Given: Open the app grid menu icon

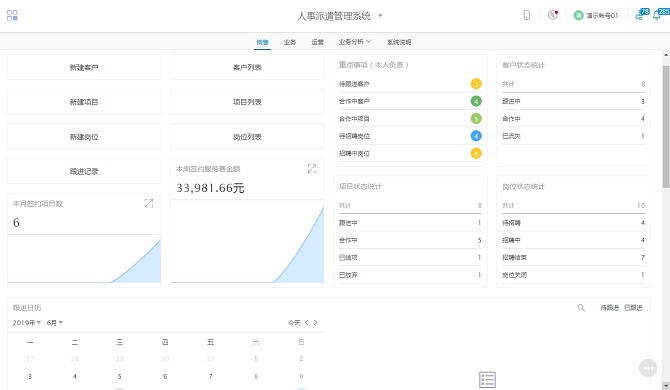Looking at the screenshot, I should click(12, 15).
